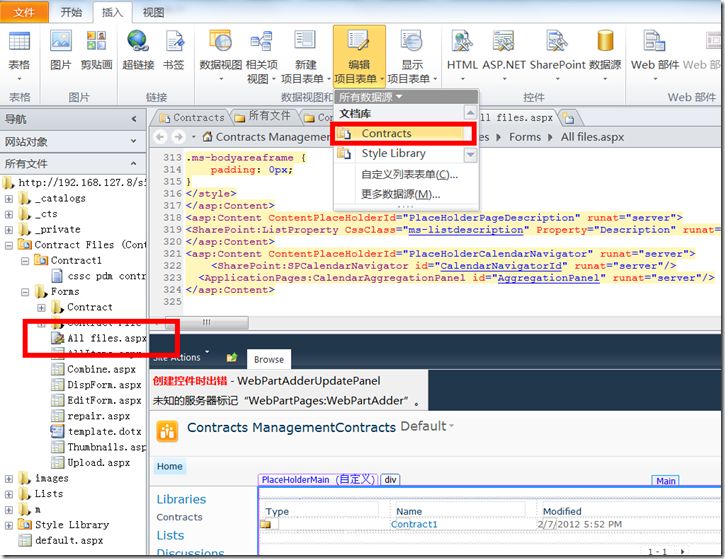The height and width of the screenshot is (559, 725).
Task: Open All files.aspx in the file tree
Action: (106, 338)
